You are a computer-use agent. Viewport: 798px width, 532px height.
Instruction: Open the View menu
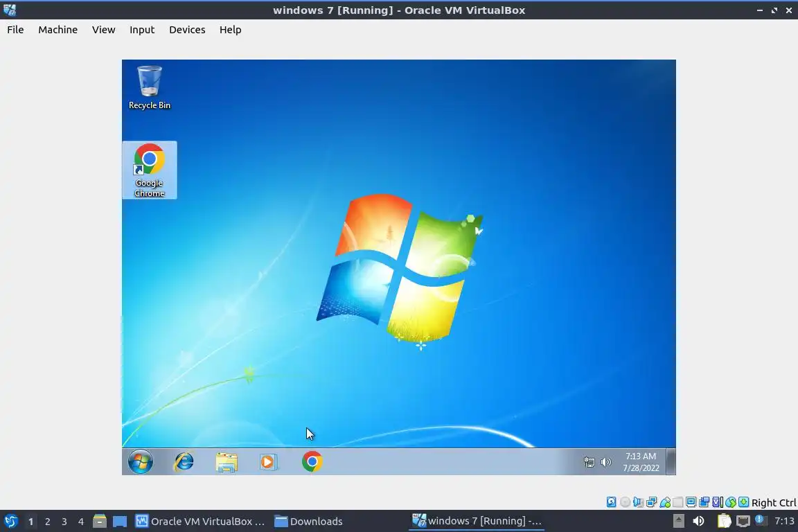[x=103, y=30]
